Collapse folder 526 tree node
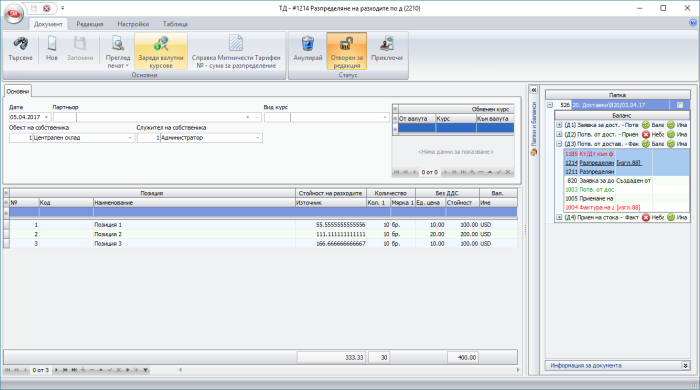 (x=550, y=105)
